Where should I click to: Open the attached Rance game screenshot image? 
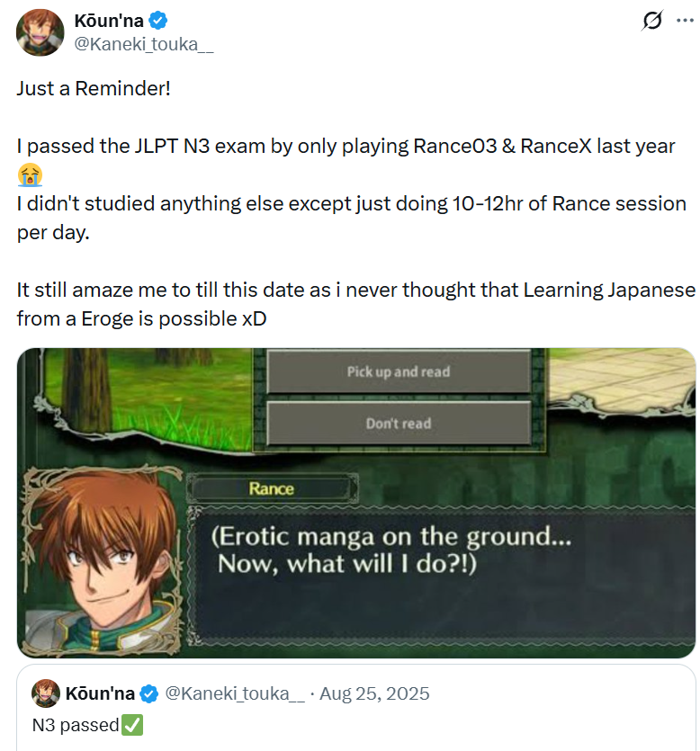[x=356, y=503]
